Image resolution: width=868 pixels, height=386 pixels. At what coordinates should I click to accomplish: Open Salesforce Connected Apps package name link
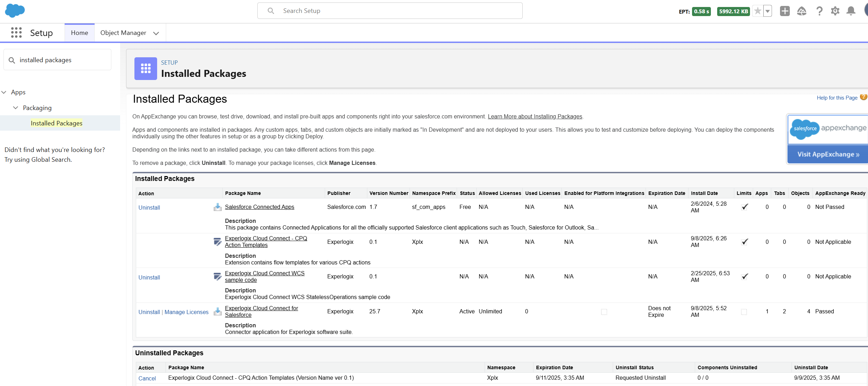[259, 207]
